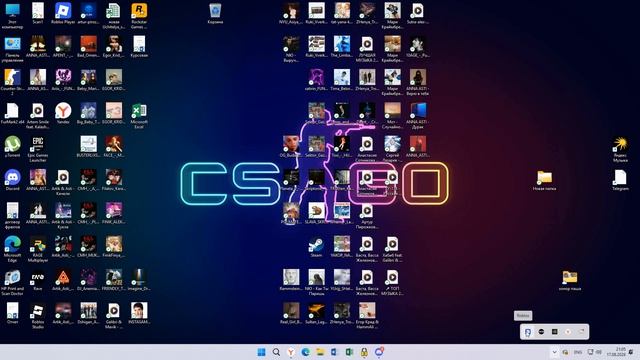
Task: Open Microsoft Edge from the taskbar
Action: tap(305, 352)
